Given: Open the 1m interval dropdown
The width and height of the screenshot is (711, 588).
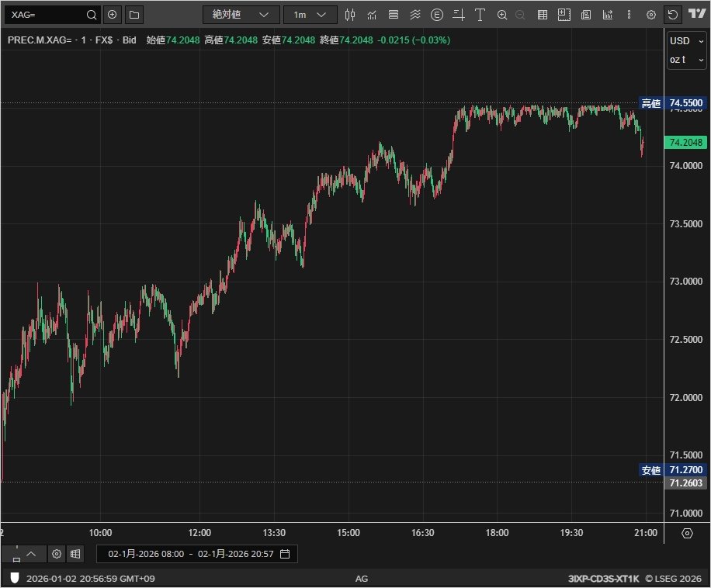Looking at the screenshot, I should (x=310, y=15).
